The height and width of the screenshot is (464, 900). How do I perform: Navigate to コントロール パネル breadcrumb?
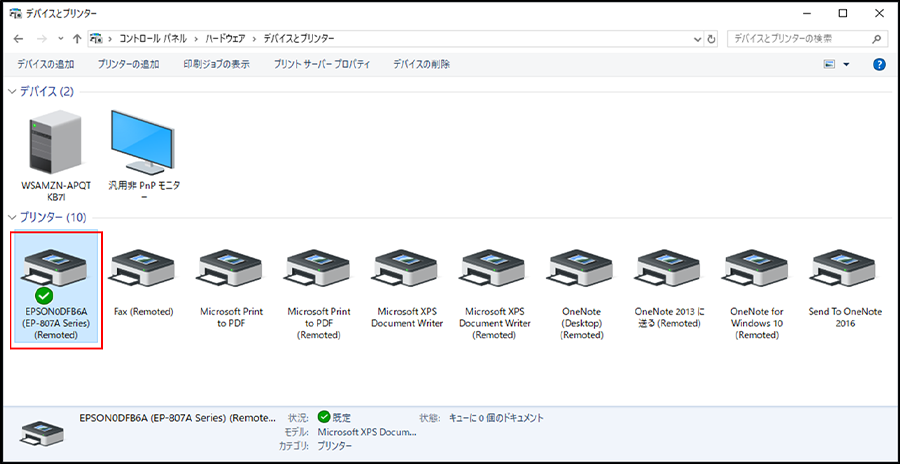pyautogui.click(x=153, y=39)
